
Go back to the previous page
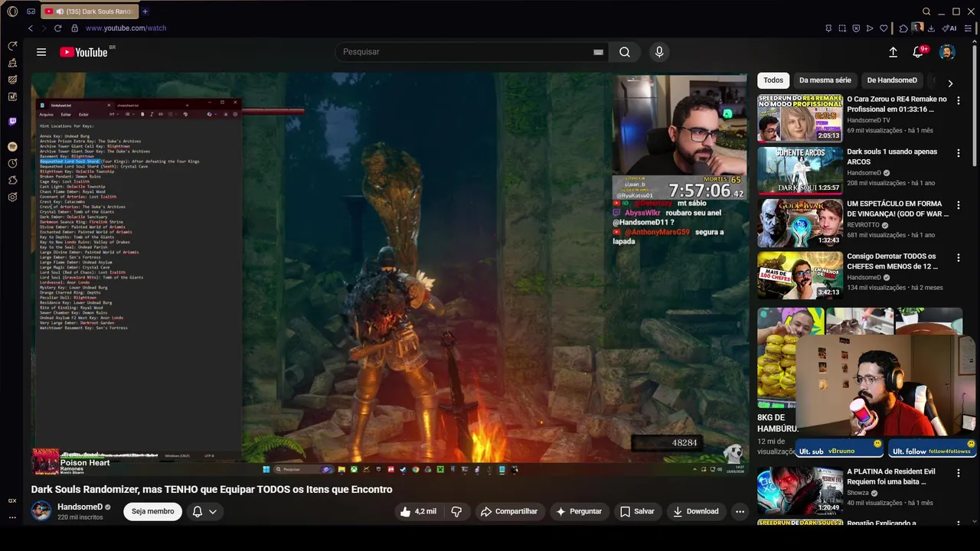31,28
